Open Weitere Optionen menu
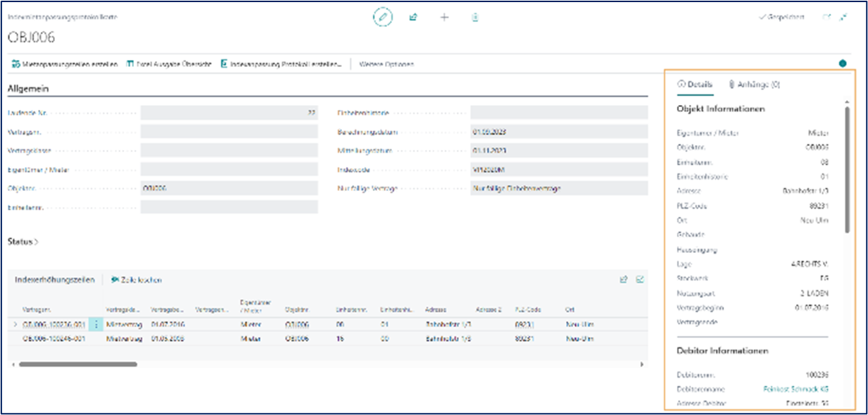Image resolution: width=868 pixels, height=415 pixels. pos(386,64)
